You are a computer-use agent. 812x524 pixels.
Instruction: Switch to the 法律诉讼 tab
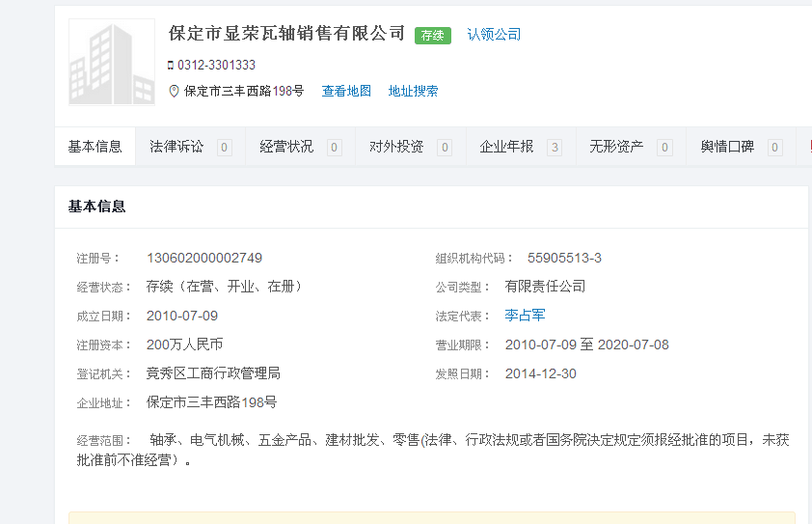tap(176, 147)
